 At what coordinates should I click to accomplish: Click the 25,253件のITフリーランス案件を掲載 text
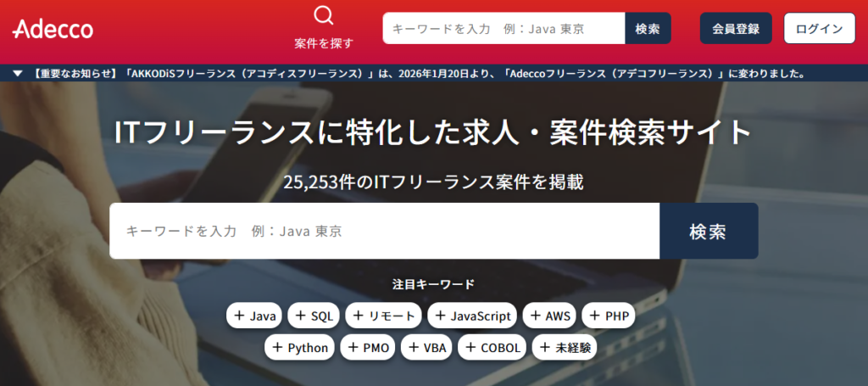click(433, 182)
